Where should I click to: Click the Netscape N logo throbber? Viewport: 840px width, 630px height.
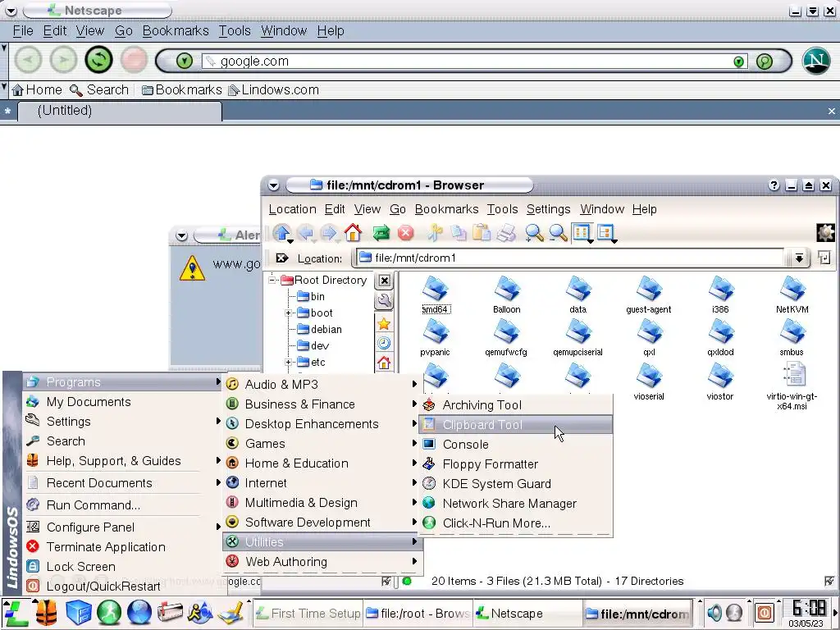click(x=816, y=60)
